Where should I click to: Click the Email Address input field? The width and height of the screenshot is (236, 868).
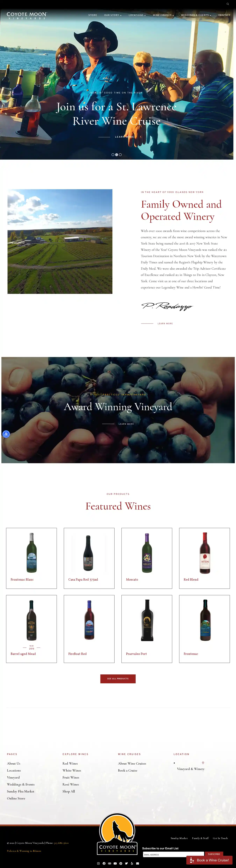(173, 854)
